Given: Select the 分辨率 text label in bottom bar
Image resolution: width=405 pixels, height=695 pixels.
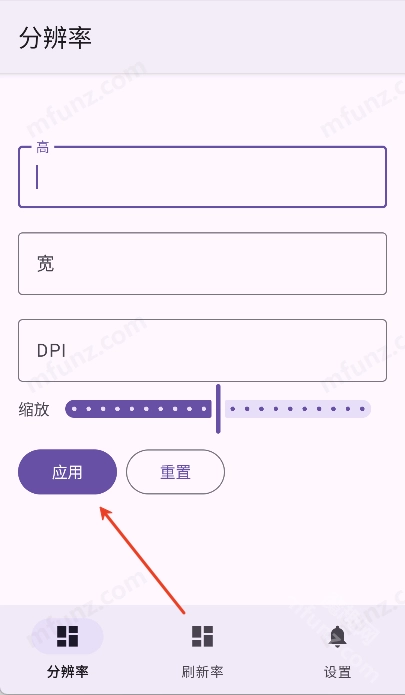Looking at the screenshot, I should pos(67,672).
